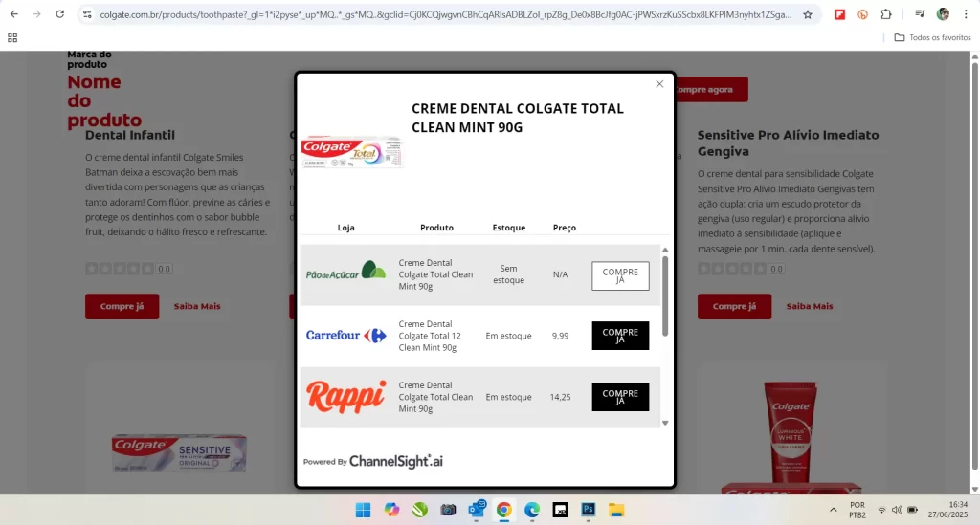Open the Chrome profile avatar

(x=943, y=13)
